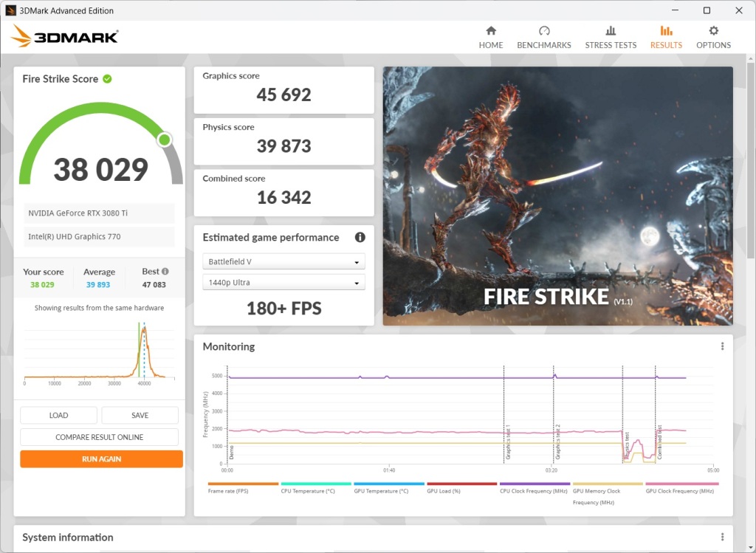Click the Estimated game performance info icon
Image resolution: width=756 pixels, height=553 pixels.
point(360,237)
